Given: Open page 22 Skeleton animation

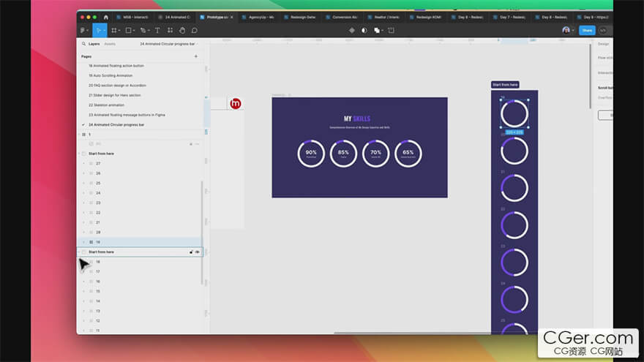Looking at the screenshot, I should (106, 105).
